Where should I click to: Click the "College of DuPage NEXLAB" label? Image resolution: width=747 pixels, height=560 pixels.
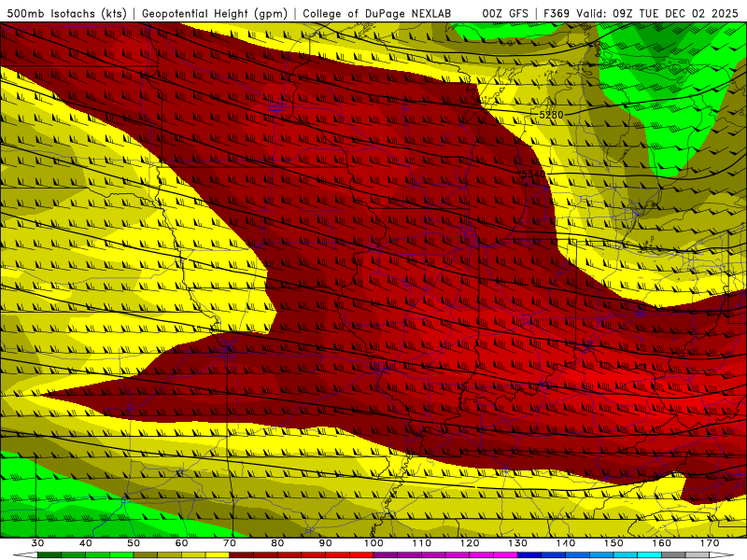(377, 13)
